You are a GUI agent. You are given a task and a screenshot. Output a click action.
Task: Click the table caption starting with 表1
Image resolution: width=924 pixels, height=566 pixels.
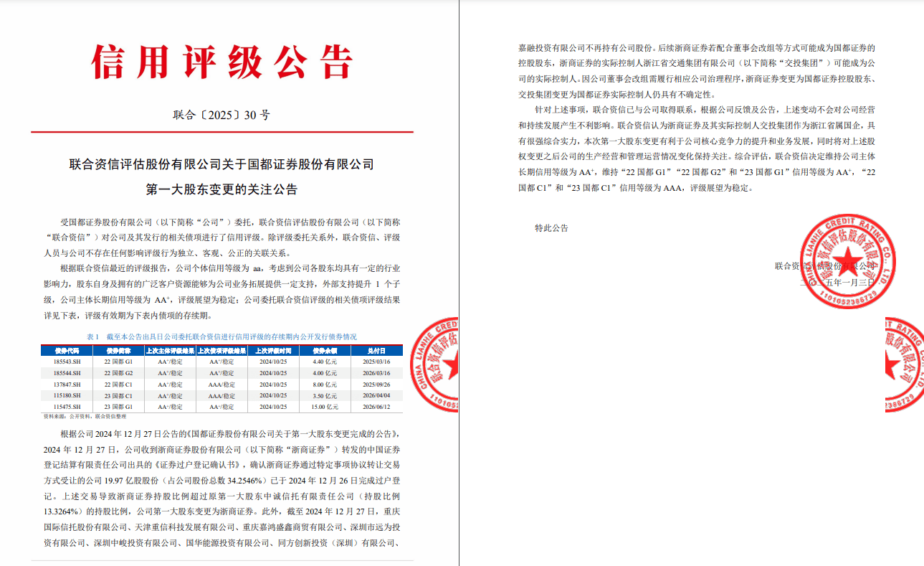pos(222,336)
